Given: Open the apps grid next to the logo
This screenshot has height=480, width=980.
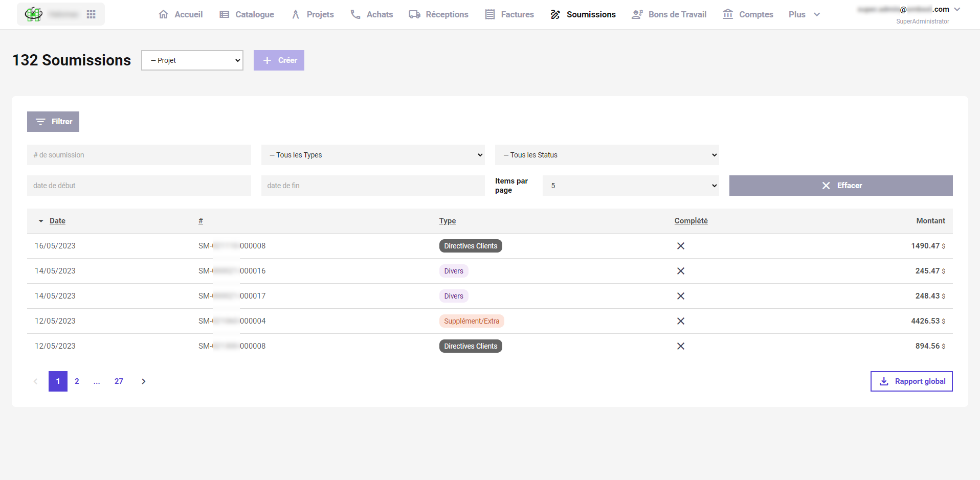Looking at the screenshot, I should [91, 14].
